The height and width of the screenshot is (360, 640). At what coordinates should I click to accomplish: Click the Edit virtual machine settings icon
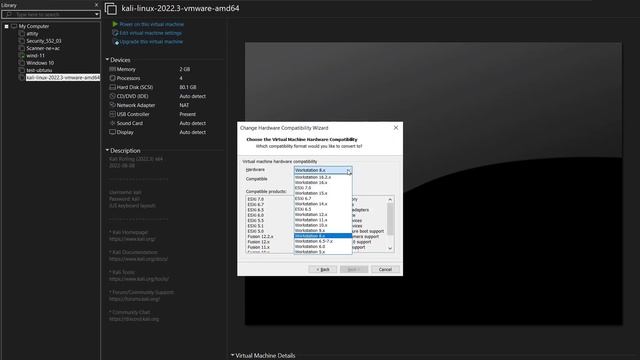115,33
